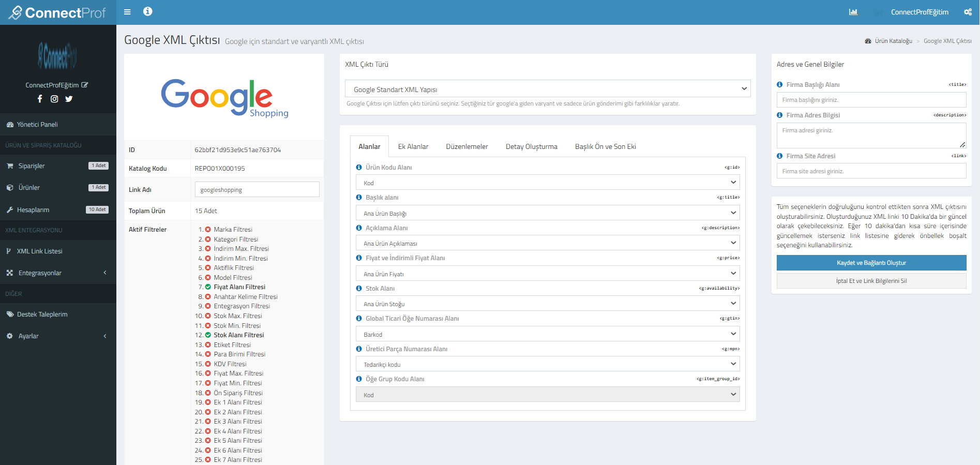Click ConnectProfEğitim user name in header
Image resolution: width=980 pixels, height=465 pixels.
[919, 12]
